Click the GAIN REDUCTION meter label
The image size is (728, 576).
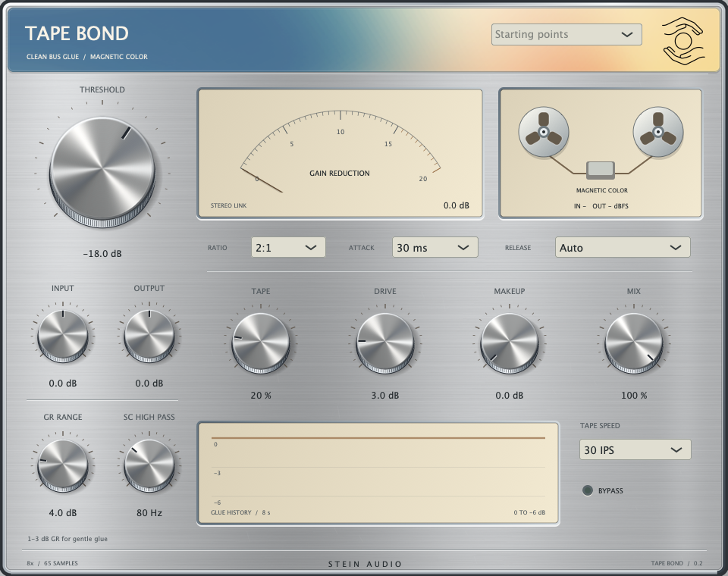tap(340, 173)
